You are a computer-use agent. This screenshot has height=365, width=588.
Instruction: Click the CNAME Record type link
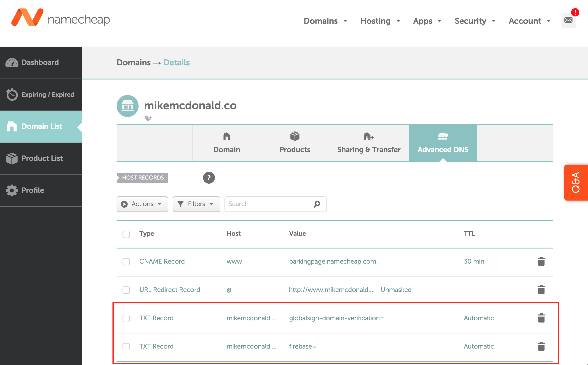click(x=162, y=262)
